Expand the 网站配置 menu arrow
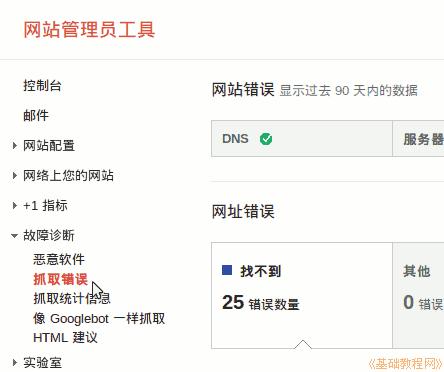 click(x=14, y=145)
